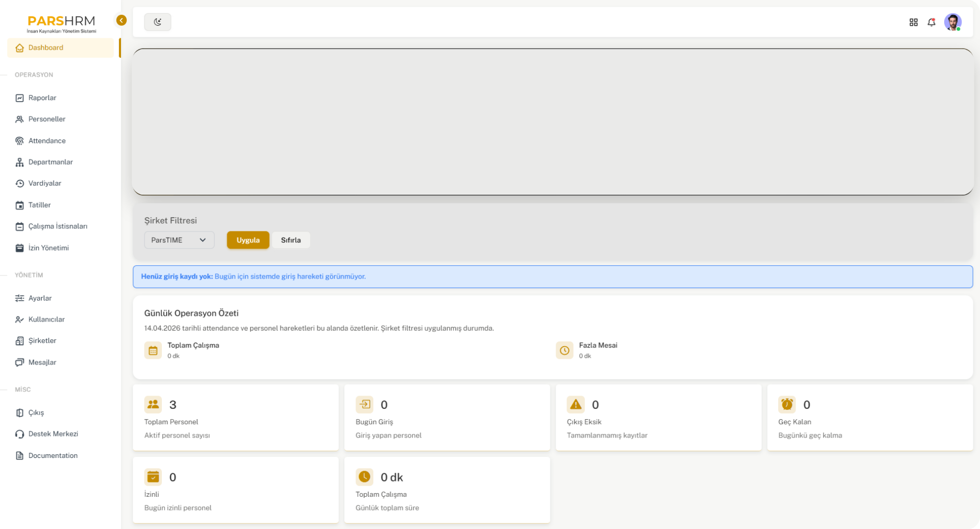Viewport: 980px width, 529px height.
Task: Click the user profile avatar
Action: pyautogui.click(x=953, y=22)
